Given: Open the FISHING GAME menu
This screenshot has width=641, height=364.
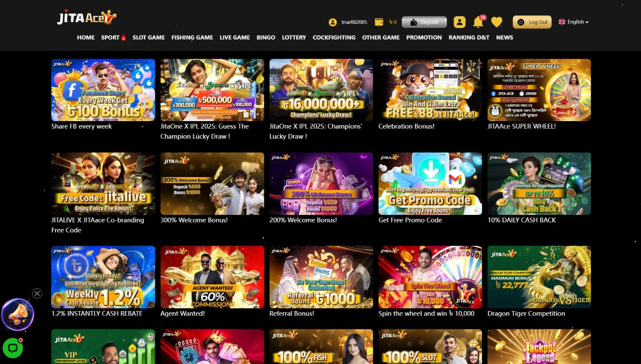Looking at the screenshot, I should pos(192,37).
